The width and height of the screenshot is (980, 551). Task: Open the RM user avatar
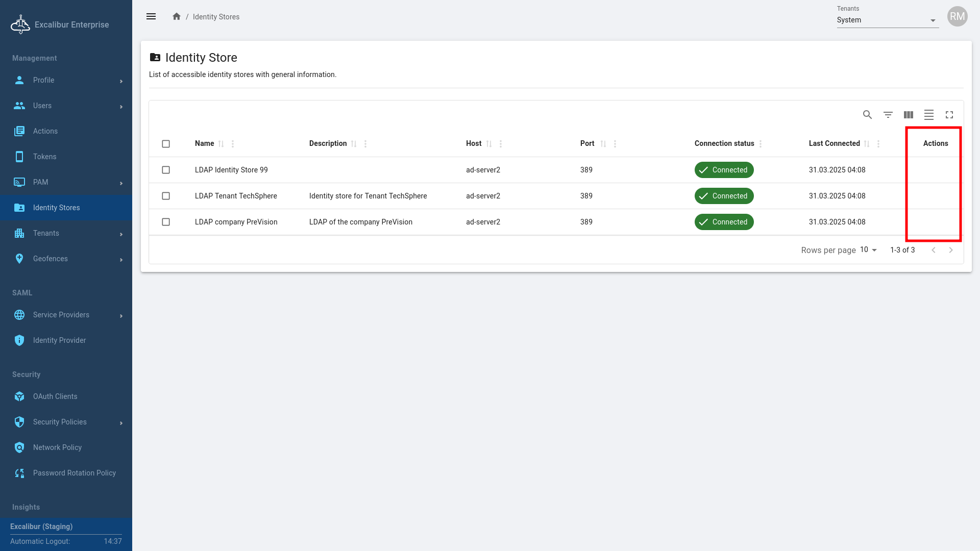(x=957, y=17)
